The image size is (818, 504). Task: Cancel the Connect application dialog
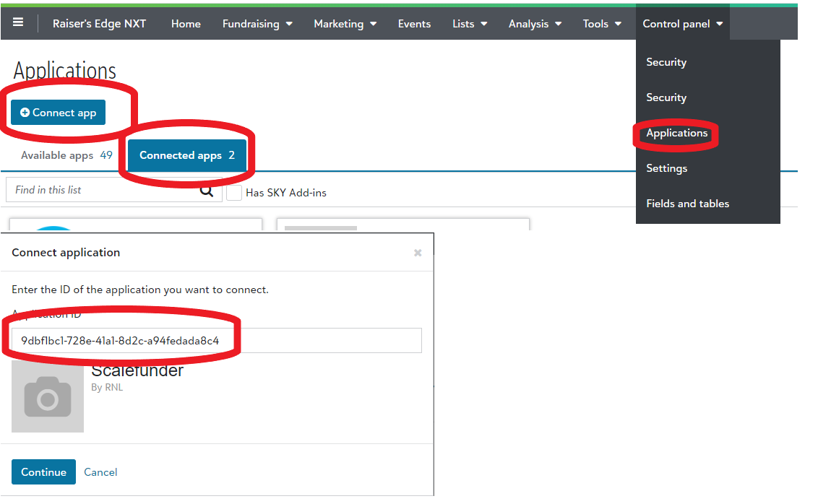coord(100,472)
